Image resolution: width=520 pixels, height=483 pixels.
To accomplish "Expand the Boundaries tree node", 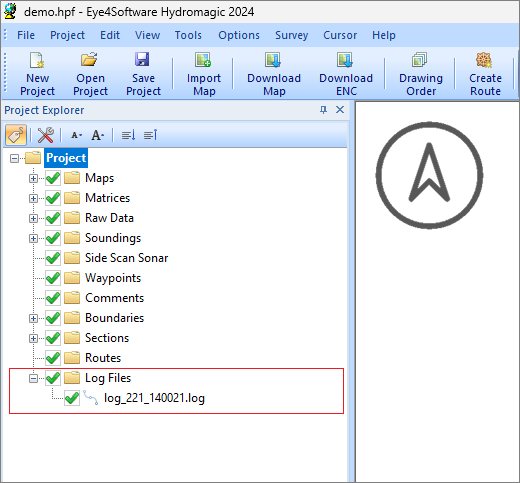I will click(33, 319).
